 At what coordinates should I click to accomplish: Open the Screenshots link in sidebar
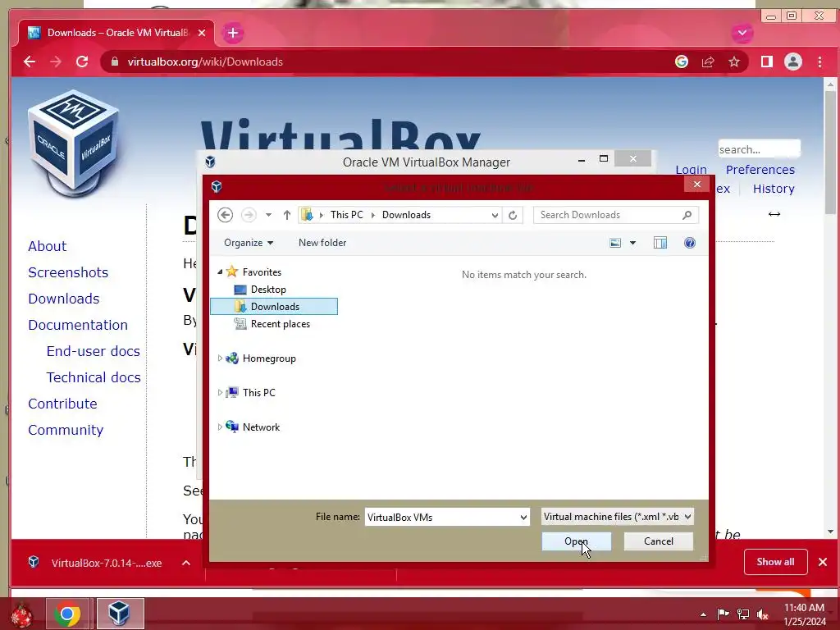[68, 272]
